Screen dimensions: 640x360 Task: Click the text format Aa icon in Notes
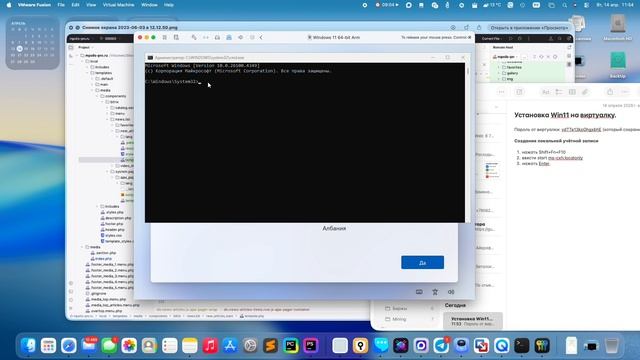coord(546,92)
